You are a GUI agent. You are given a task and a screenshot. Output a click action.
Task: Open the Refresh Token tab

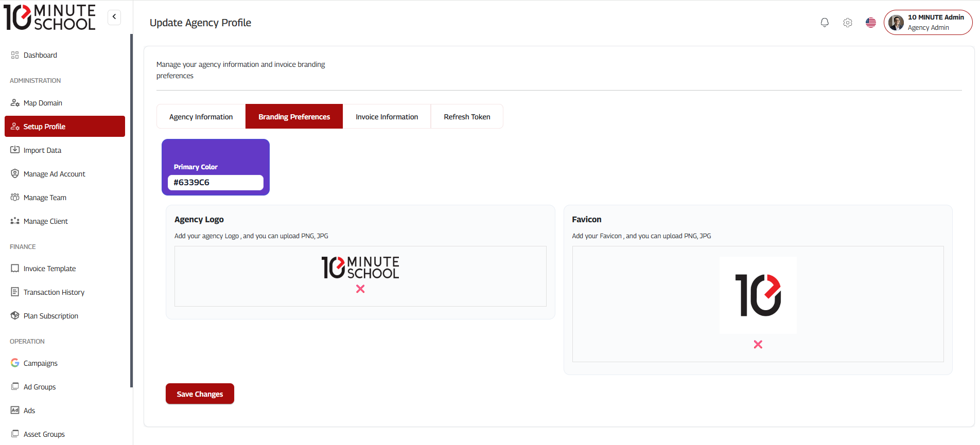[467, 117]
